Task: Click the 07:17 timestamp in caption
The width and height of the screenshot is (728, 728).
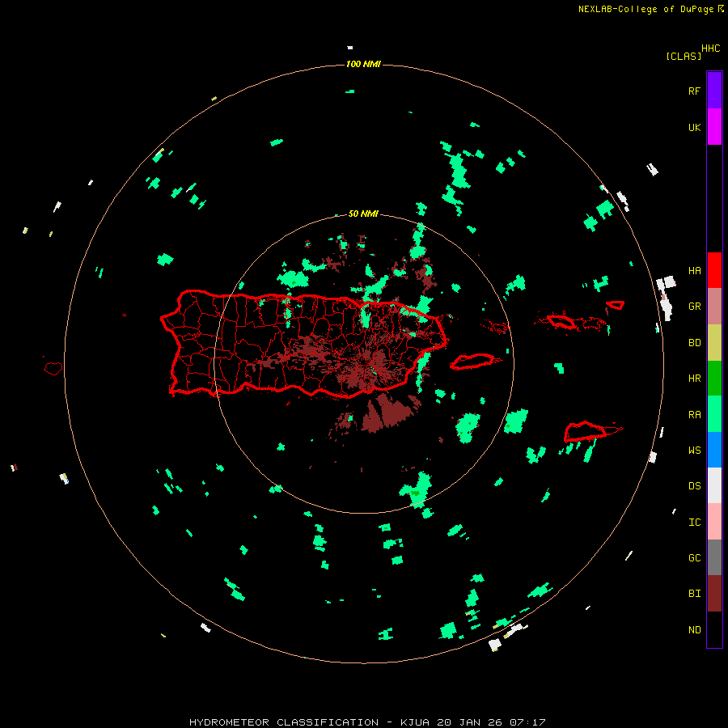Action: point(527,722)
